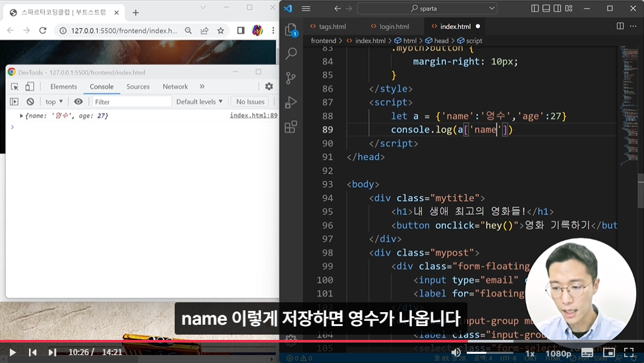Bookmark this page star icon

point(221,30)
